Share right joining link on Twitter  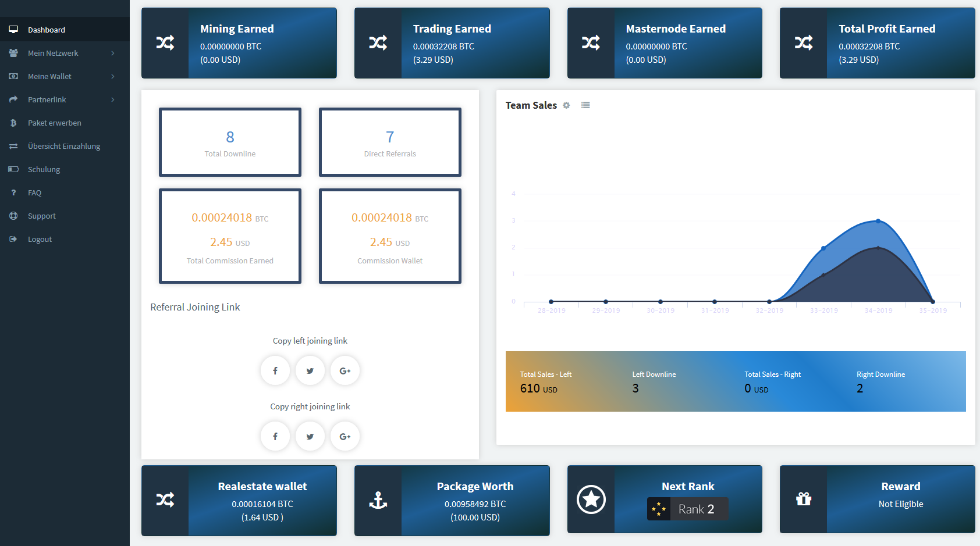click(x=310, y=436)
